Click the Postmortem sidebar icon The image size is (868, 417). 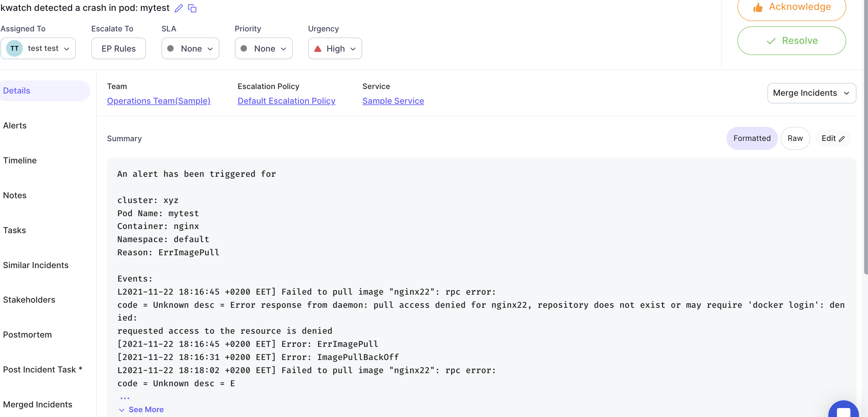[x=27, y=334]
